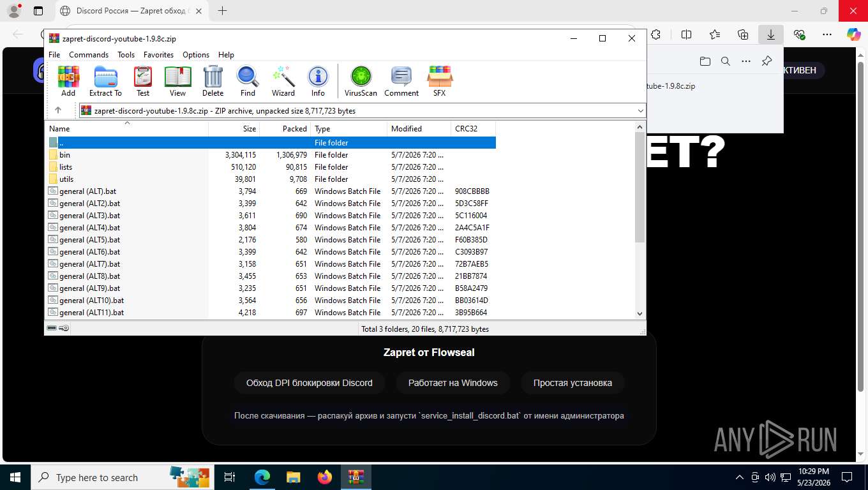868x490 pixels.
Task: Click Edge Downloads toolbar button
Action: pos(771,34)
